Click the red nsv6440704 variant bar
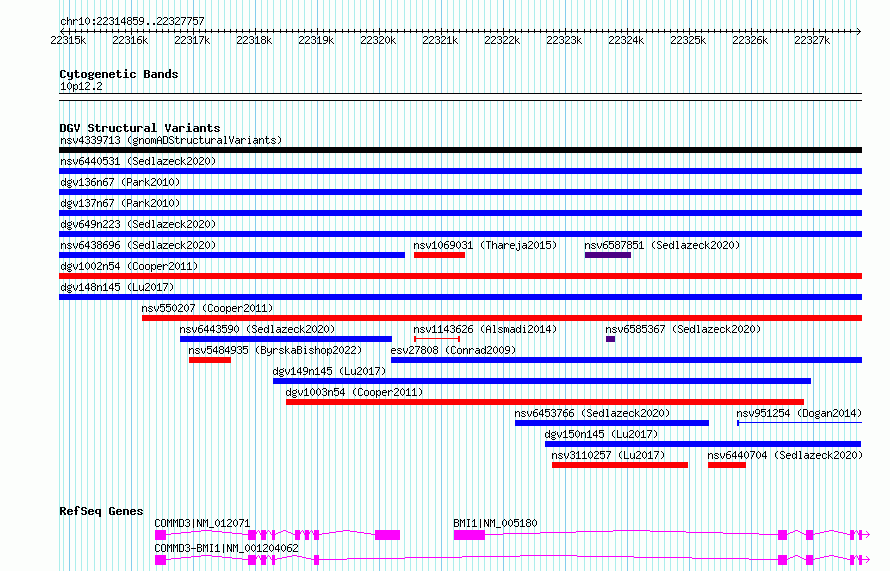 727,465
